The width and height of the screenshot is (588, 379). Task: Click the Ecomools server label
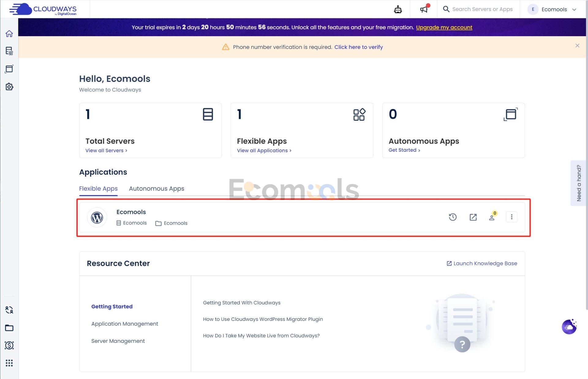[132, 223]
